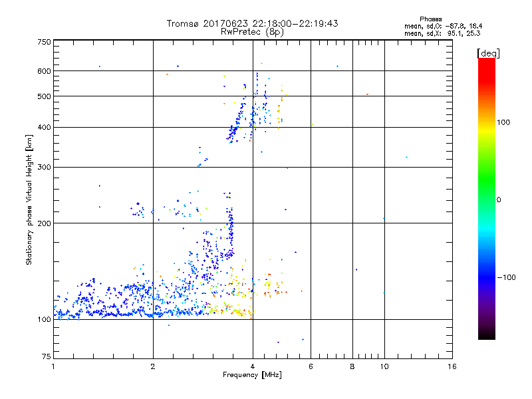Click the 'mean, sd,O: -87.8, 18.4' line
Image resolution: width=532 pixels, height=399 pixels.
(443, 26)
